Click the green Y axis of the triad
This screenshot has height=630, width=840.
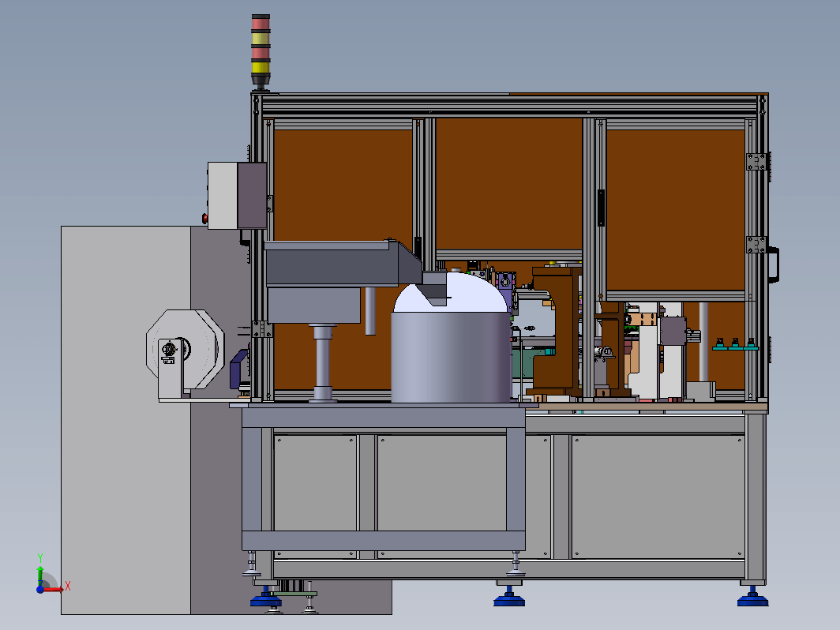[x=40, y=575]
